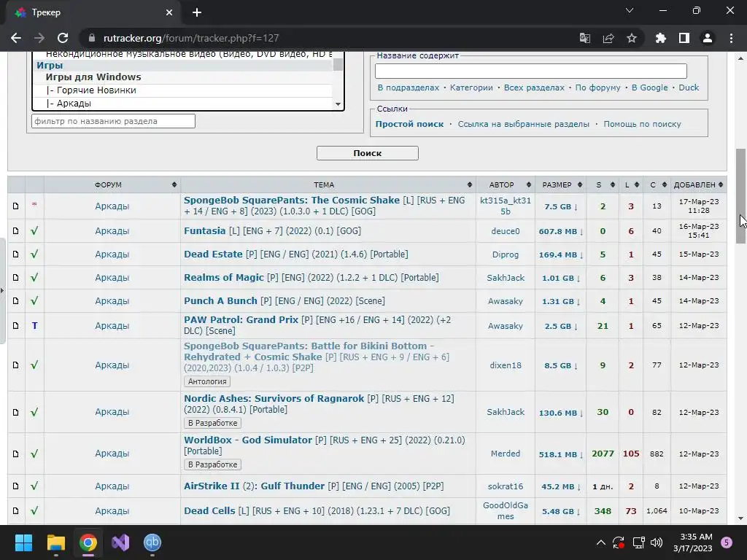Click asterisk status for SpongeBob Cosmic Shake
The width and height of the screenshot is (747, 560).
coord(34,205)
